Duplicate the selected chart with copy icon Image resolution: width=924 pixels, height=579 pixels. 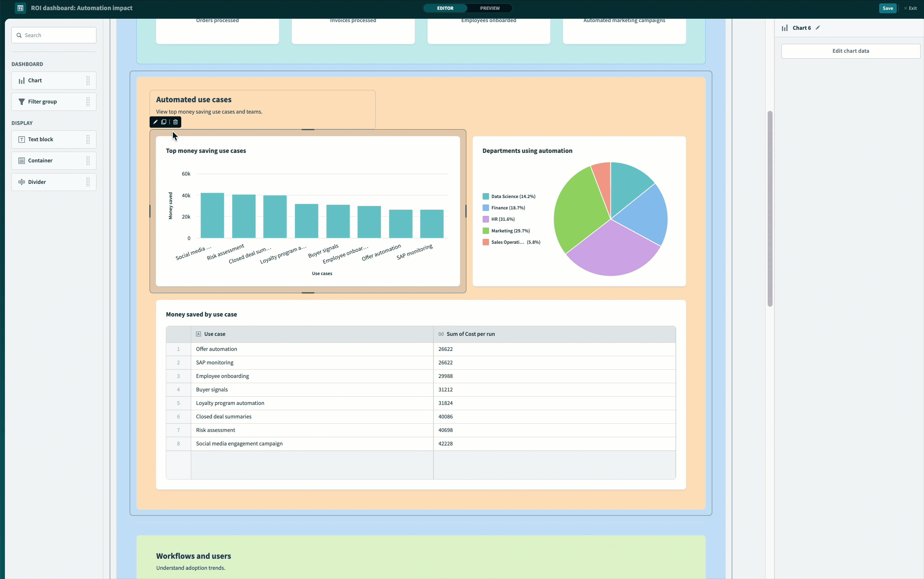pyautogui.click(x=164, y=122)
